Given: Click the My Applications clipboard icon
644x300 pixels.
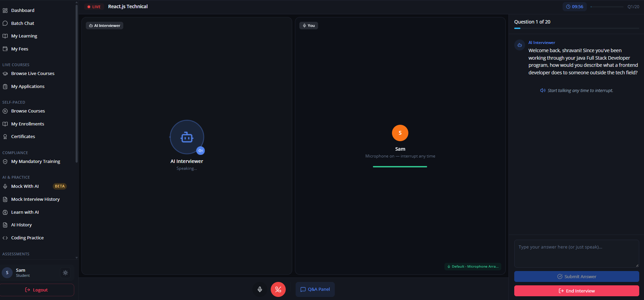Looking at the screenshot, I should pyautogui.click(x=5, y=87).
